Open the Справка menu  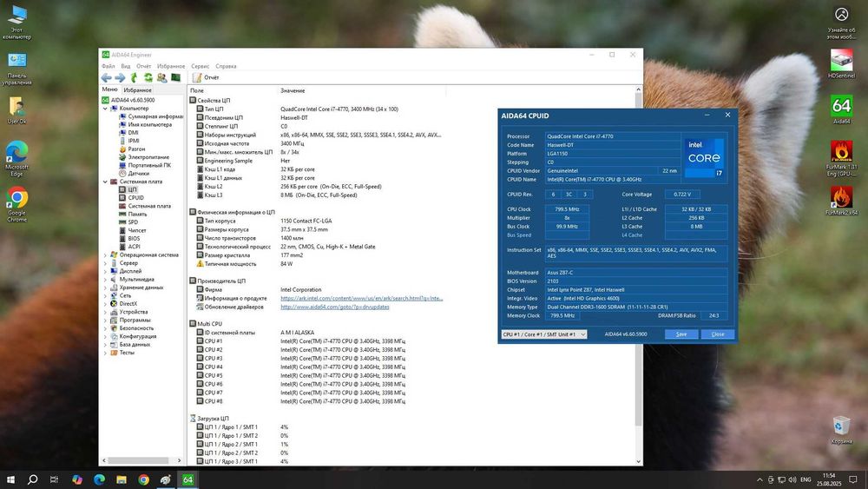click(226, 66)
